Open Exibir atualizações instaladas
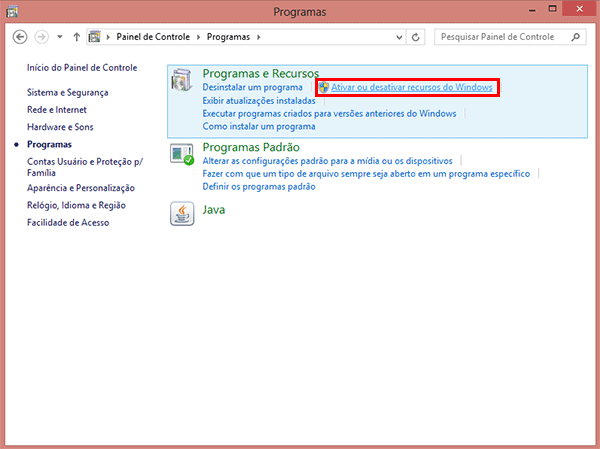The height and width of the screenshot is (449, 600). coord(259,101)
